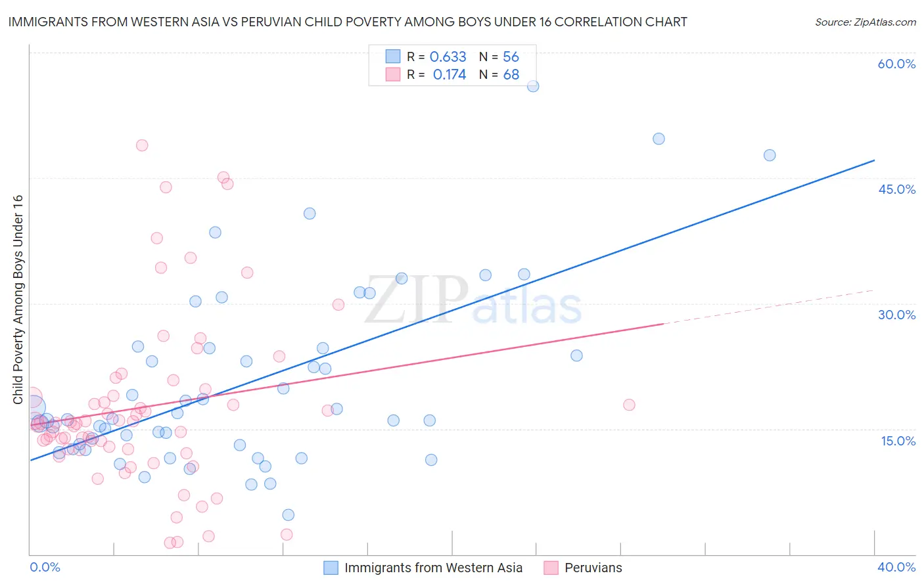This screenshot has width=924, height=586.
Task: Click the Child Poverty Among Boys y-axis title
Action: tap(18, 299)
